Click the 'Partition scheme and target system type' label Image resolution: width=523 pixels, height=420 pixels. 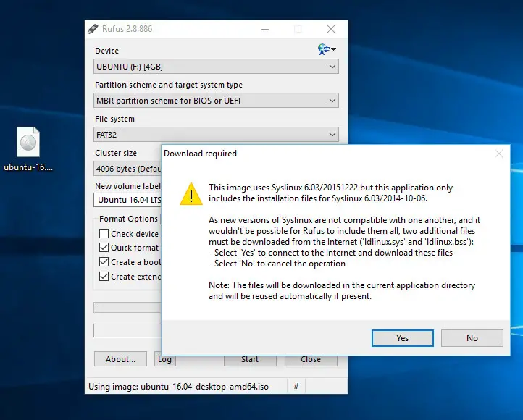tap(169, 85)
